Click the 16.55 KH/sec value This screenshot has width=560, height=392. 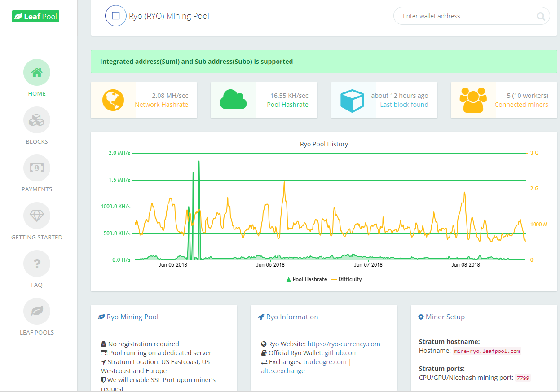click(x=289, y=96)
